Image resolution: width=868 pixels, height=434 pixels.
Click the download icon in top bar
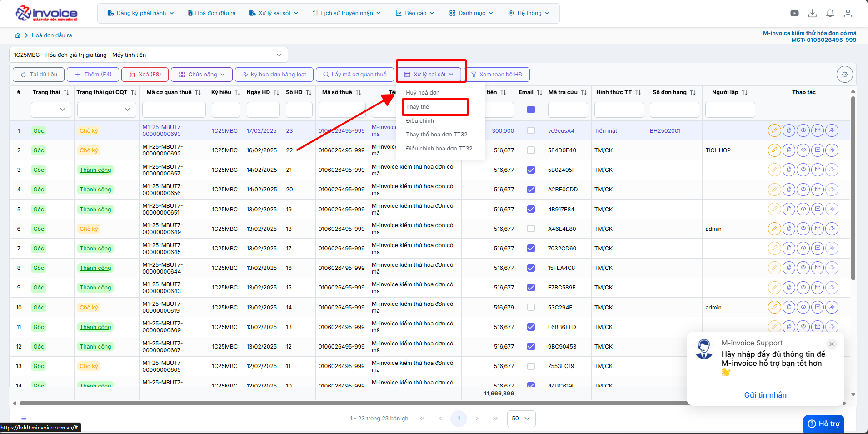point(813,13)
